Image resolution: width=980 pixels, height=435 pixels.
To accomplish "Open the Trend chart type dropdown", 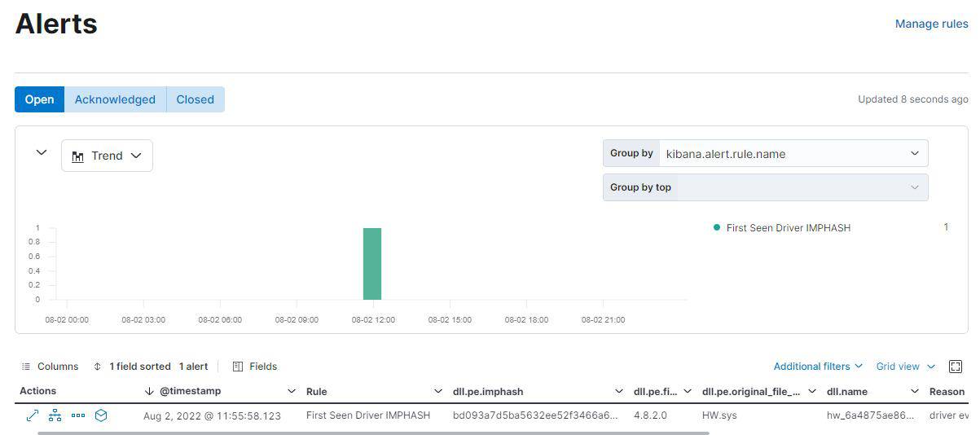I will click(107, 156).
